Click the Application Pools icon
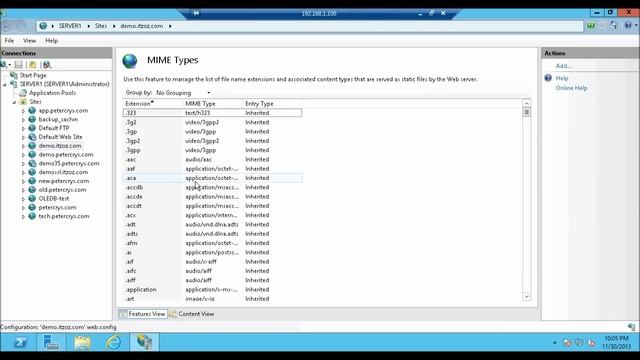This screenshot has width=640, height=360. (23, 93)
